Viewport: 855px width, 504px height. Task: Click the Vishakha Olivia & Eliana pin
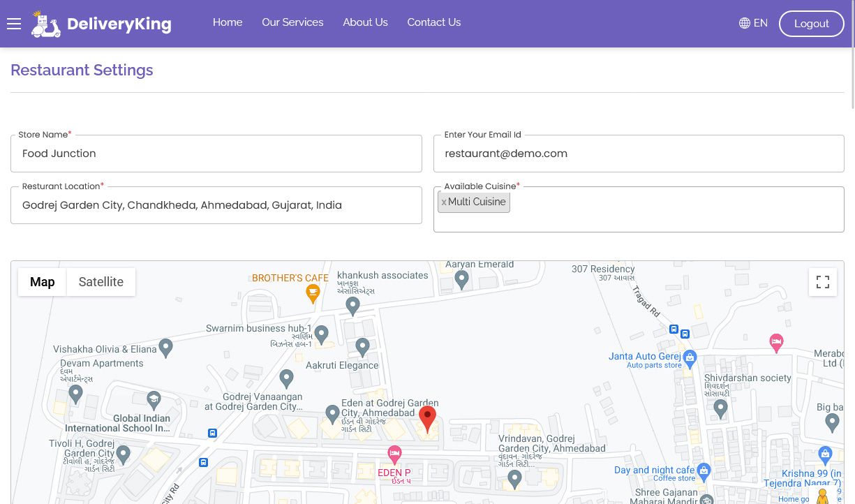165,347
